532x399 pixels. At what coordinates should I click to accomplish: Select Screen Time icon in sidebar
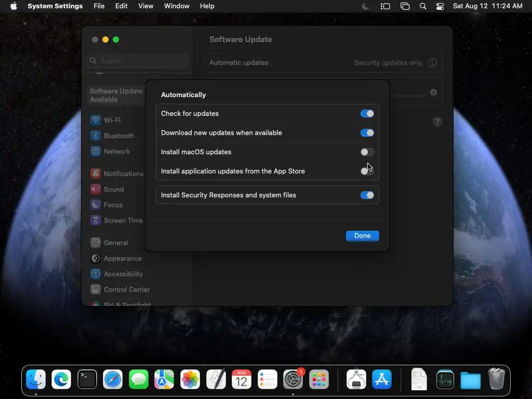(96, 220)
